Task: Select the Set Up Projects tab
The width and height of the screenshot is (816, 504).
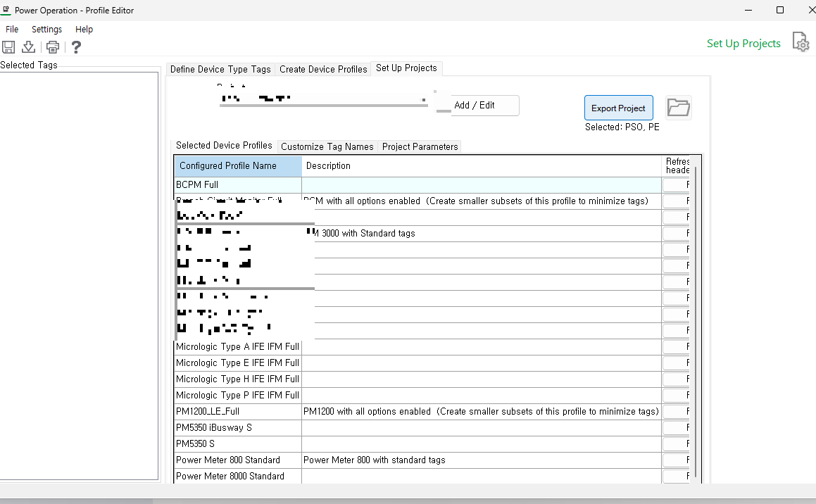Action: pos(406,68)
